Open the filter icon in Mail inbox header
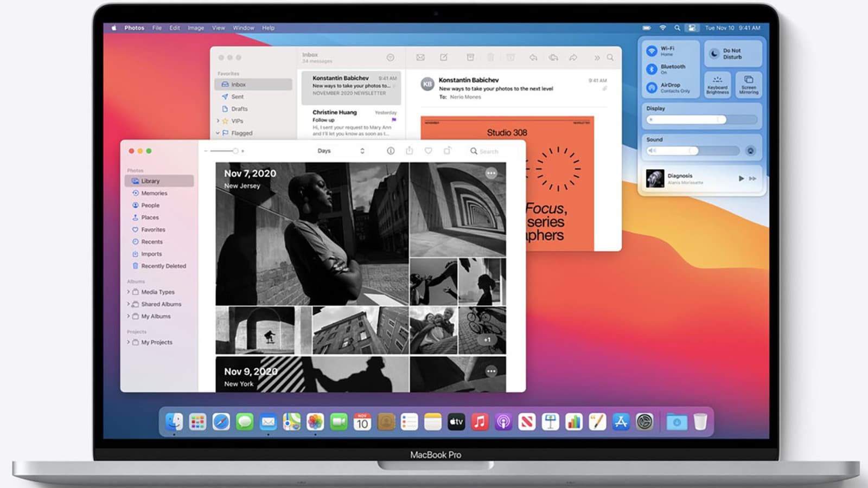Screen dimensions: 868x488 (390, 57)
